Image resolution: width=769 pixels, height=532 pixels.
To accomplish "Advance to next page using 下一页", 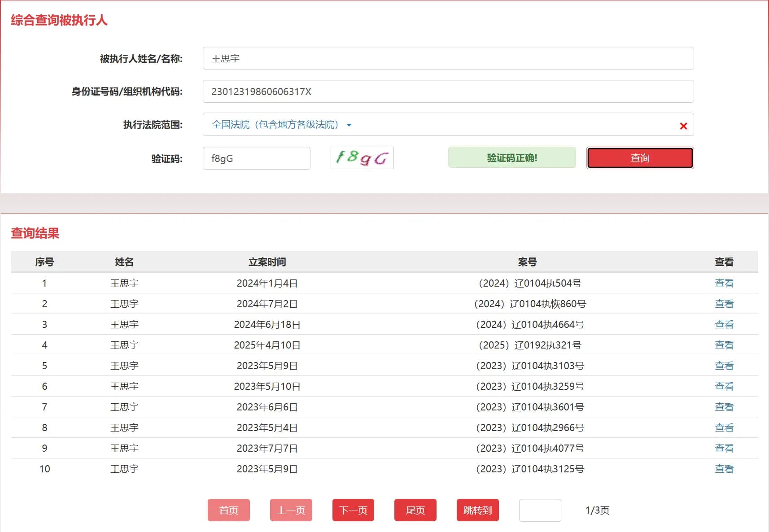I will point(353,510).
